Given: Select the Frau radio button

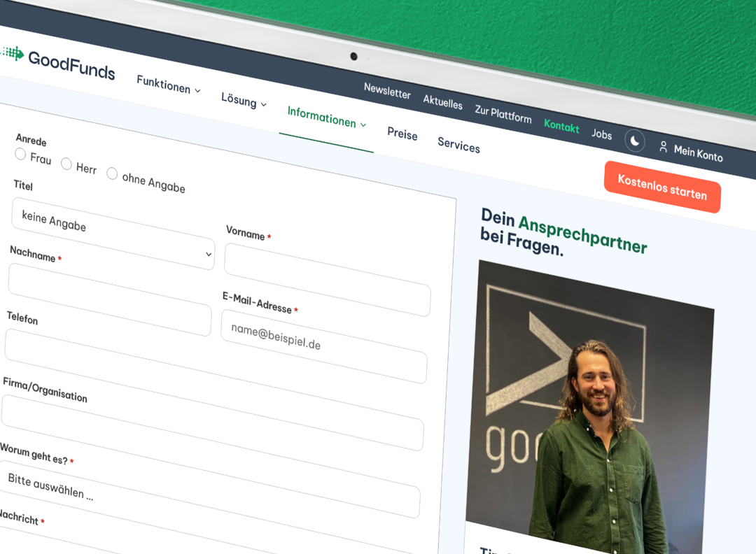Looking at the screenshot, I should point(20,154).
